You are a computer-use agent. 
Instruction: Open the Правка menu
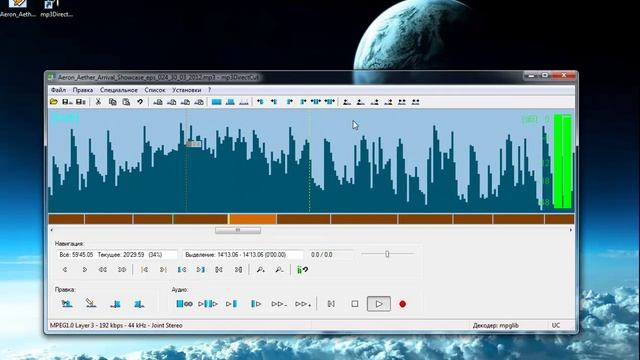[x=83, y=90]
